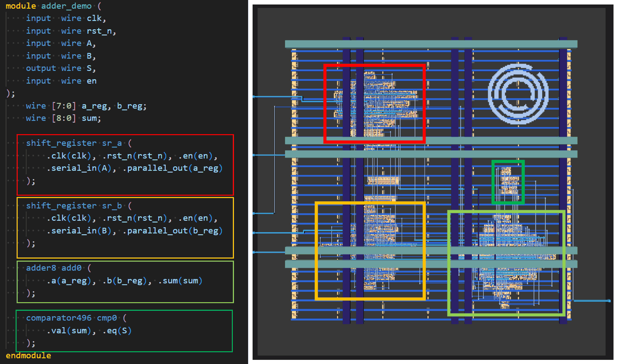Click the "input wire en" line
Image resolution: width=618 pixels, height=364 pixels.
point(61,81)
